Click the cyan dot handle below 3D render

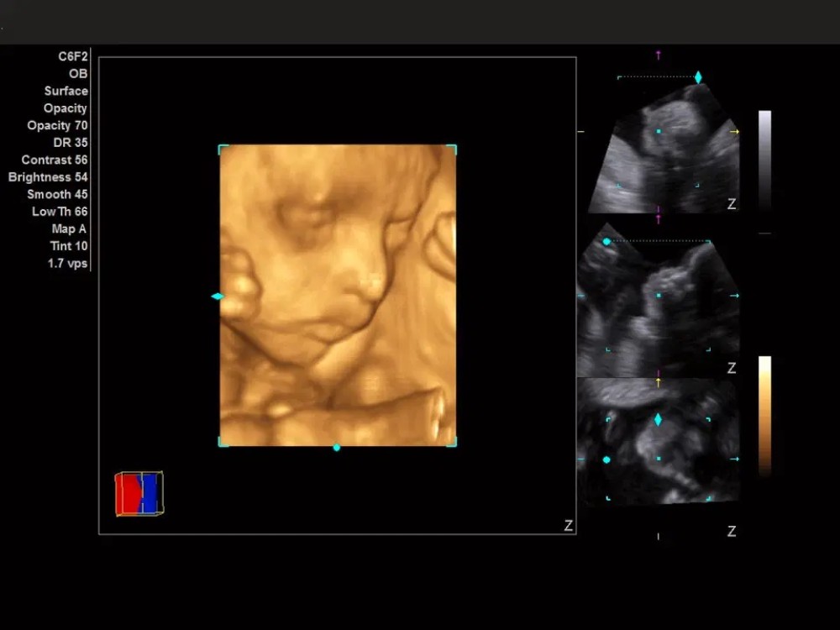[x=337, y=448]
